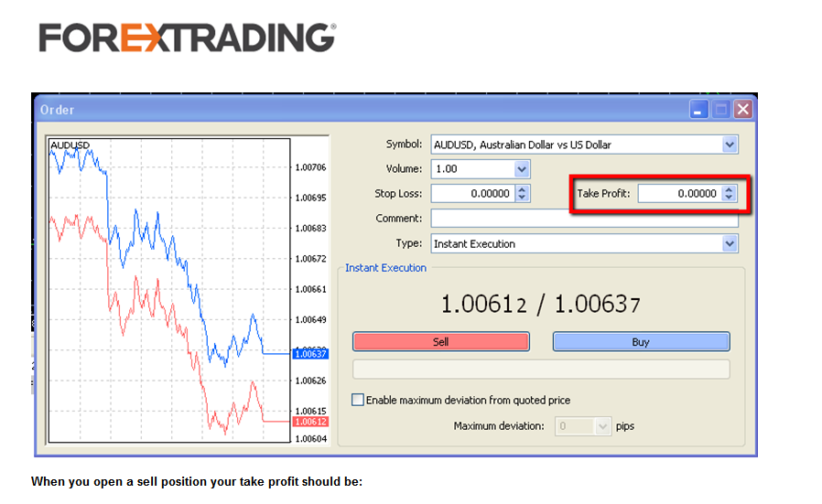The height and width of the screenshot is (504, 822).
Task: Click into the Stop Loss value field
Action: coord(471,194)
